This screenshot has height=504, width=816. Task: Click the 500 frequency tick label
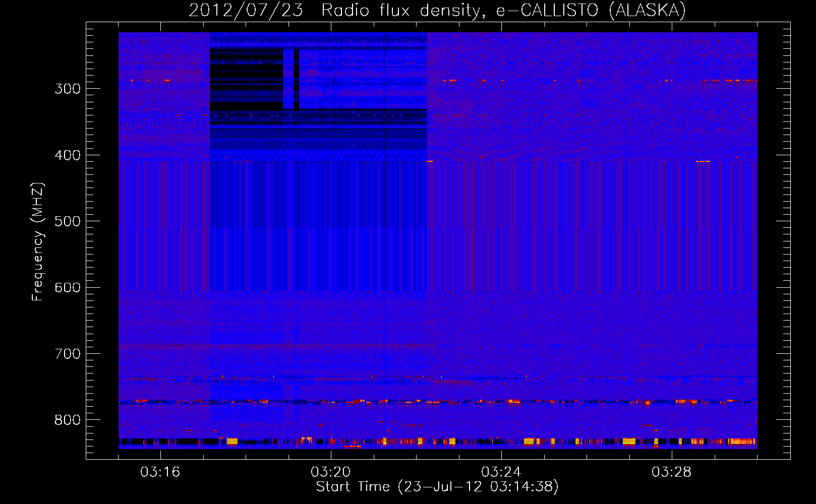tap(68, 221)
